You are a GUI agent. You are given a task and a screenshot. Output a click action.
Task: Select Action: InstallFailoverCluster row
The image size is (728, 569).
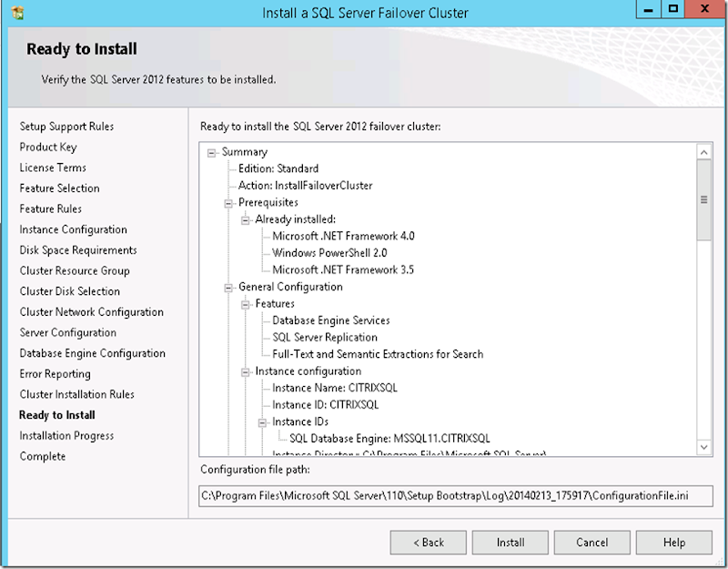click(x=305, y=186)
